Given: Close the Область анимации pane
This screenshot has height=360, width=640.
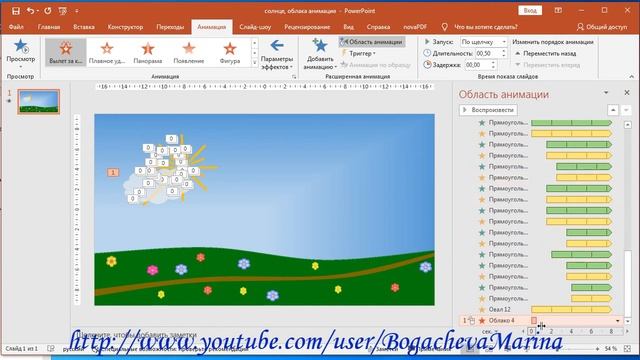Looking at the screenshot, I should pyautogui.click(x=627, y=93).
